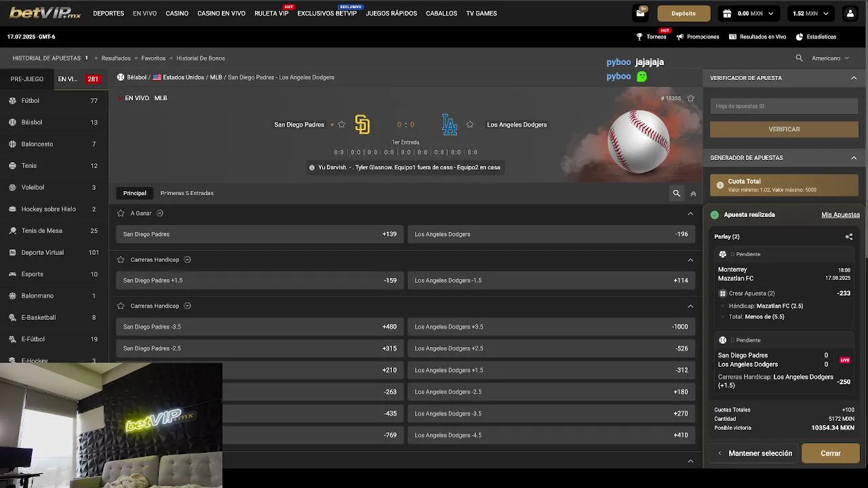Click the Verificar button
868x488 pixels.
(x=784, y=129)
